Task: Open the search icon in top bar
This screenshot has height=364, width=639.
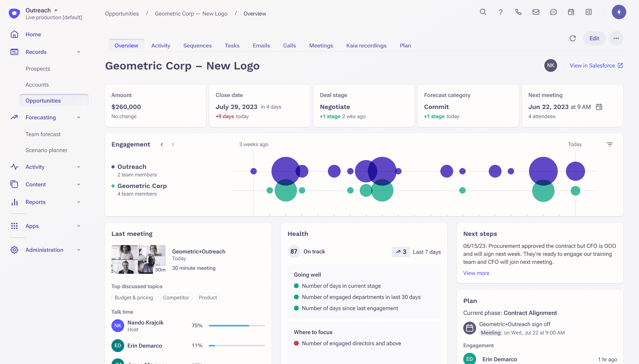Action: [483, 12]
